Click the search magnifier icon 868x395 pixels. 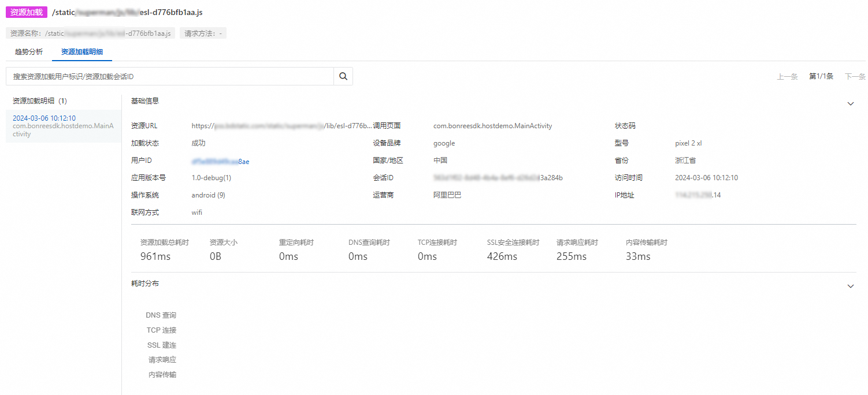343,76
